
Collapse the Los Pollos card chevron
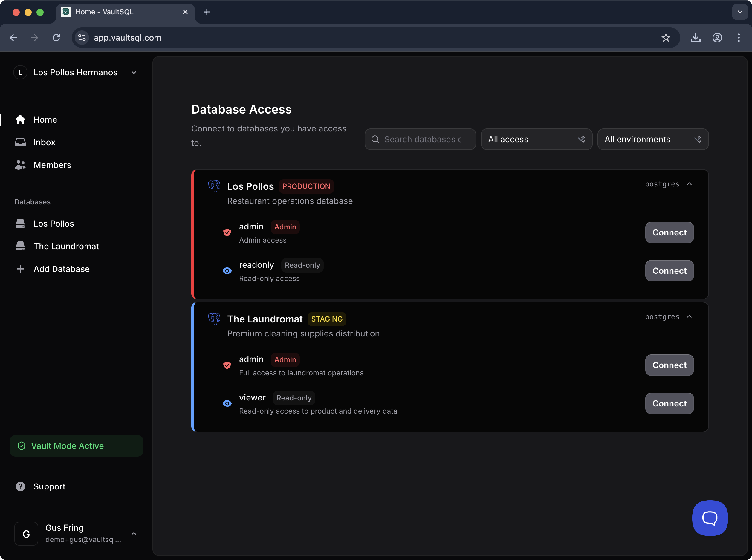click(689, 184)
